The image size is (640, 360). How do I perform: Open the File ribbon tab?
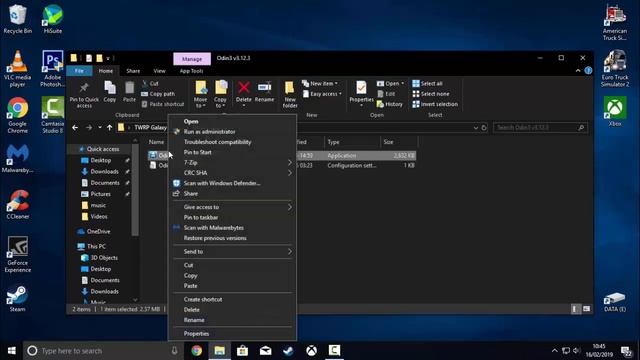tap(79, 71)
